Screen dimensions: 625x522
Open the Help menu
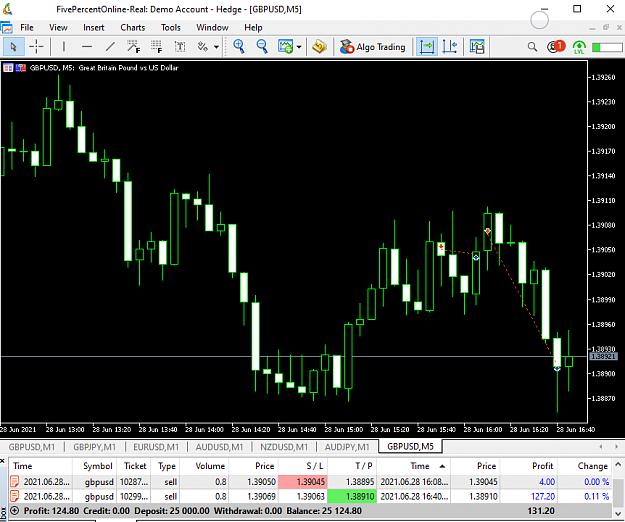[x=253, y=27]
